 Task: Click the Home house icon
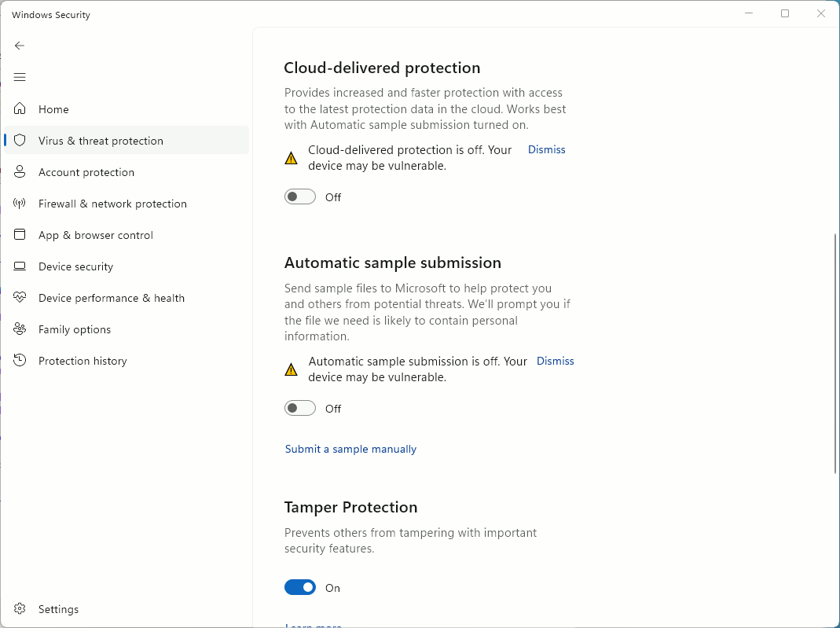tap(20, 108)
